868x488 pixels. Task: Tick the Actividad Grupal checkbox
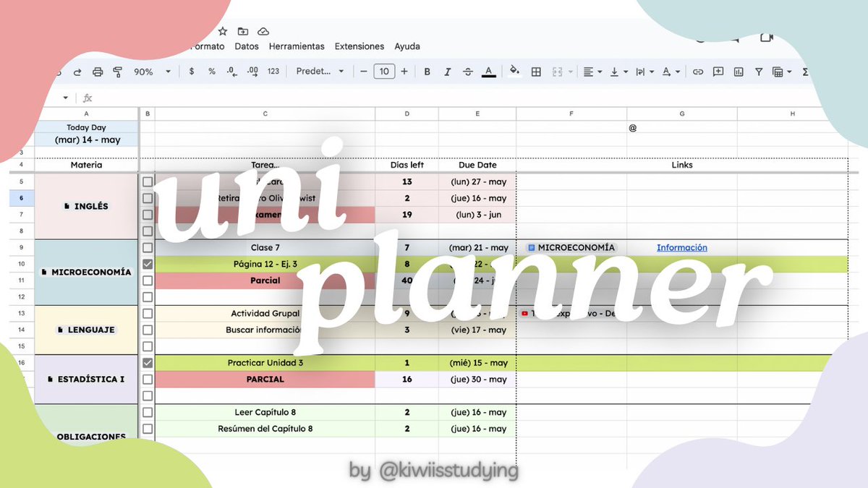(x=148, y=313)
